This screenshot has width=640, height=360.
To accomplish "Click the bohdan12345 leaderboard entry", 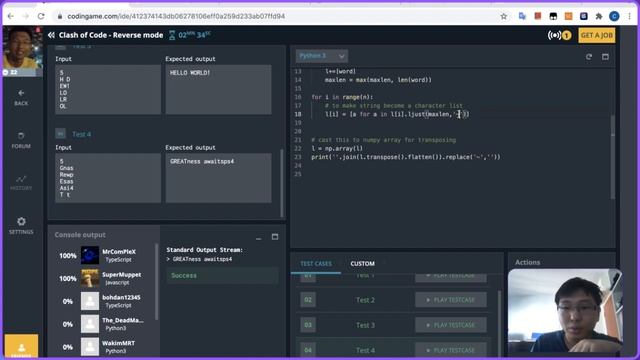I will pyautogui.click(x=102, y=301).
